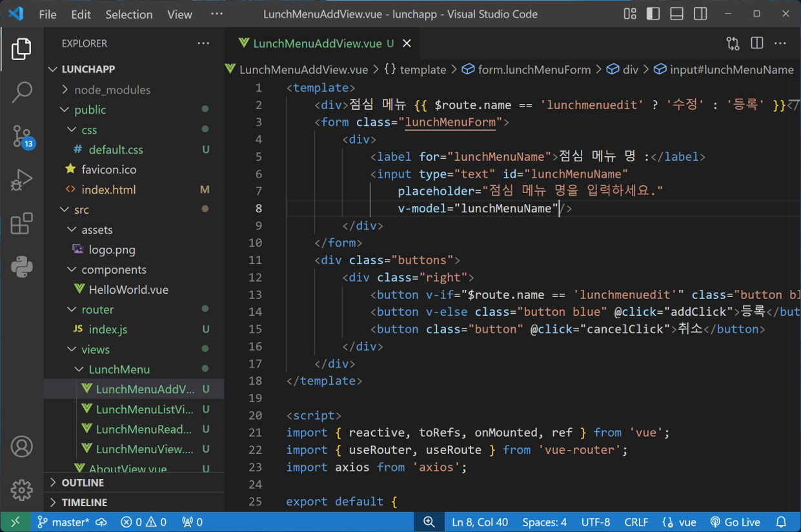Viewport: 801px width, 532px height.
Task: Collapse the router folder
Action: coord(134,309)
